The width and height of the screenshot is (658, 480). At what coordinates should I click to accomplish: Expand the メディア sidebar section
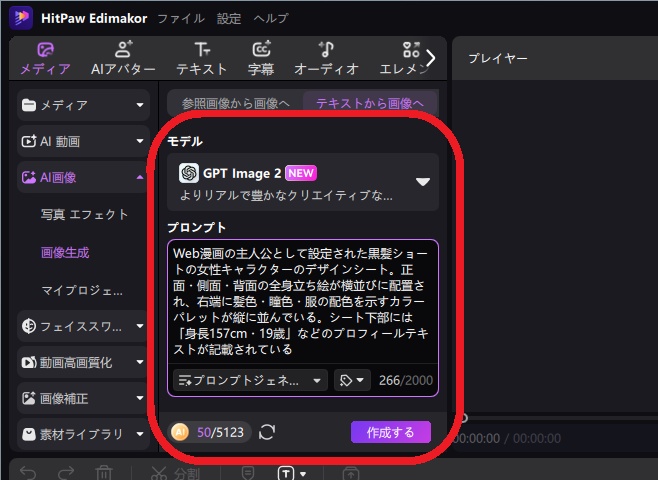[x=84, y=105]
